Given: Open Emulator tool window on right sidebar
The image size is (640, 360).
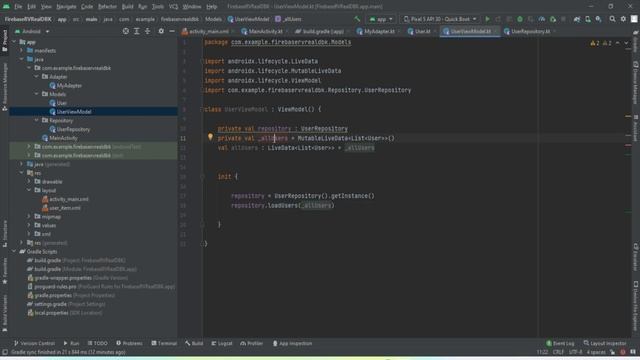Looking at the screenshot, I should pos(636,257).
